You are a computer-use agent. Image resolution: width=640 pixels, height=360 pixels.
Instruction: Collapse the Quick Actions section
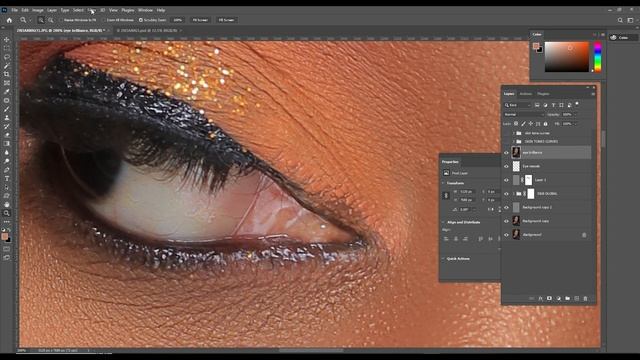pyautogui.click(x=443, y=259)
